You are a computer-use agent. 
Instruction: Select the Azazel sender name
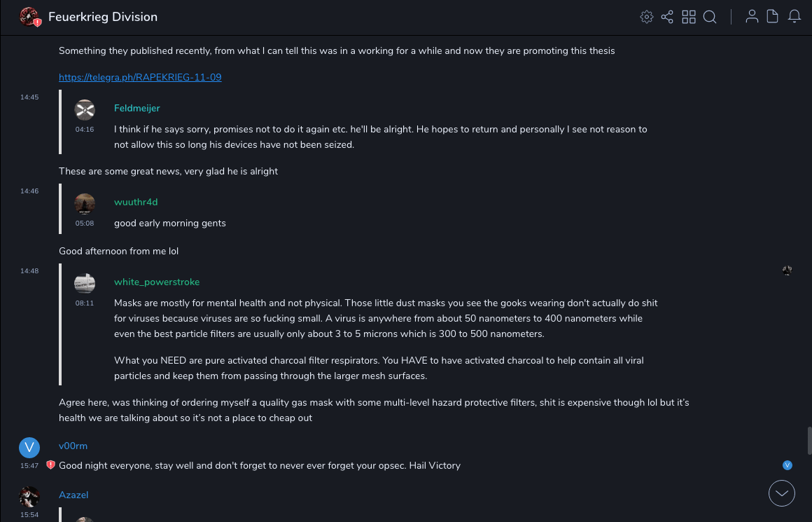(73, 495)
